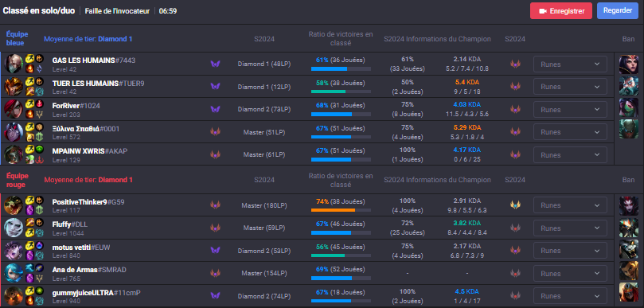Click Master rank emblem beside Ana de Armas name

coord(215,273)
